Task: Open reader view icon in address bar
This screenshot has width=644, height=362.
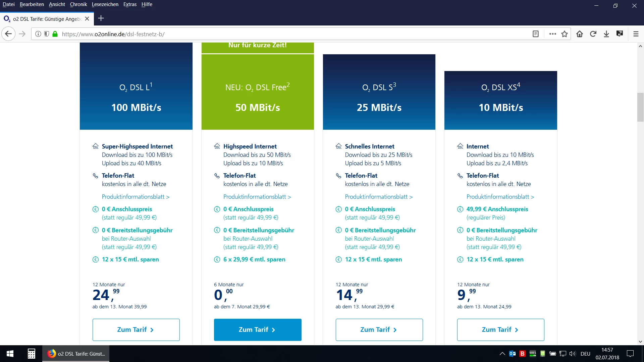Action: 536,34
